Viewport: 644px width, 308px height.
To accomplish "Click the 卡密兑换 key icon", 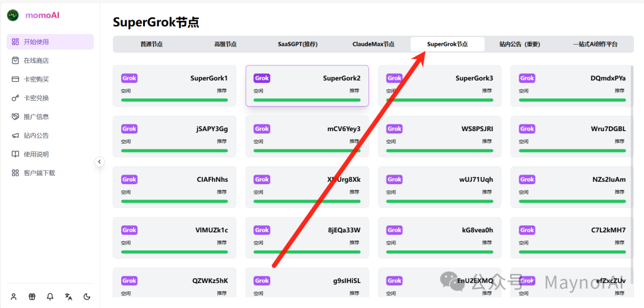I will point(15,98).
